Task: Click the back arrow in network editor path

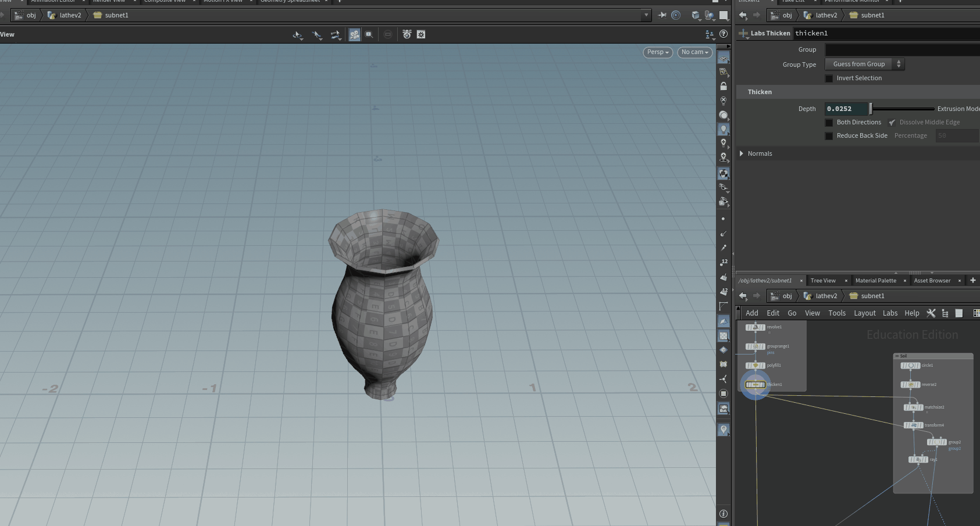Action: (743, 296)
